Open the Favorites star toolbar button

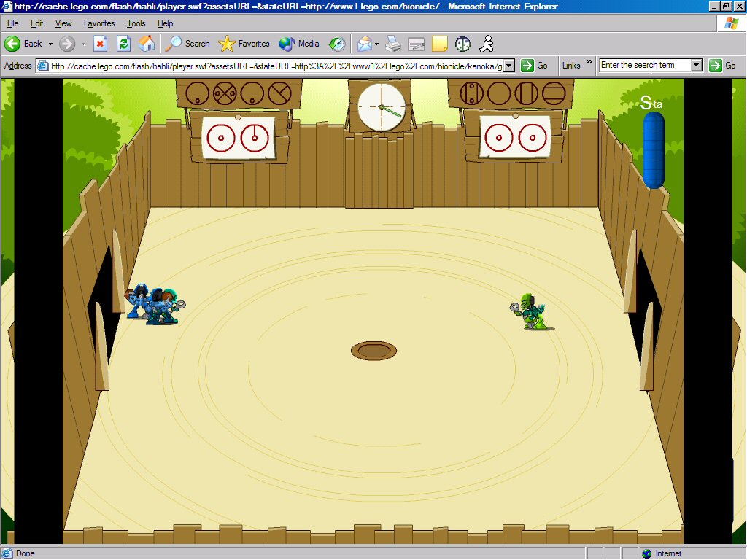244,44
